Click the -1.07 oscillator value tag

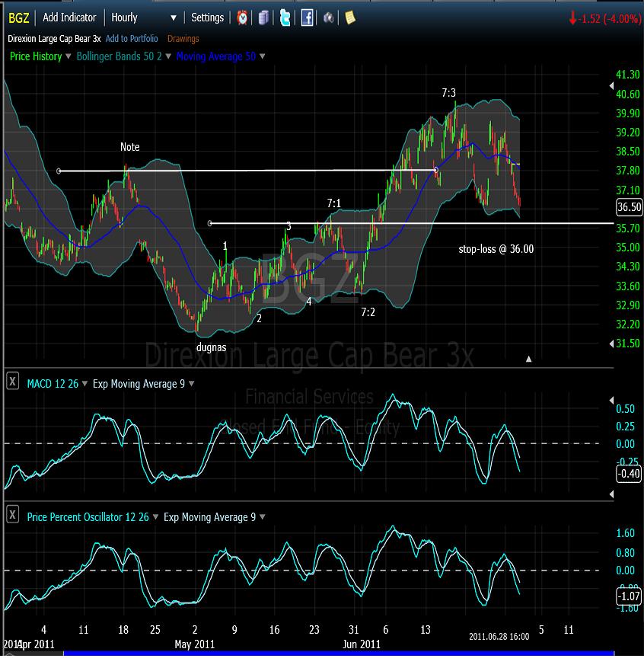tap(629, 596)
